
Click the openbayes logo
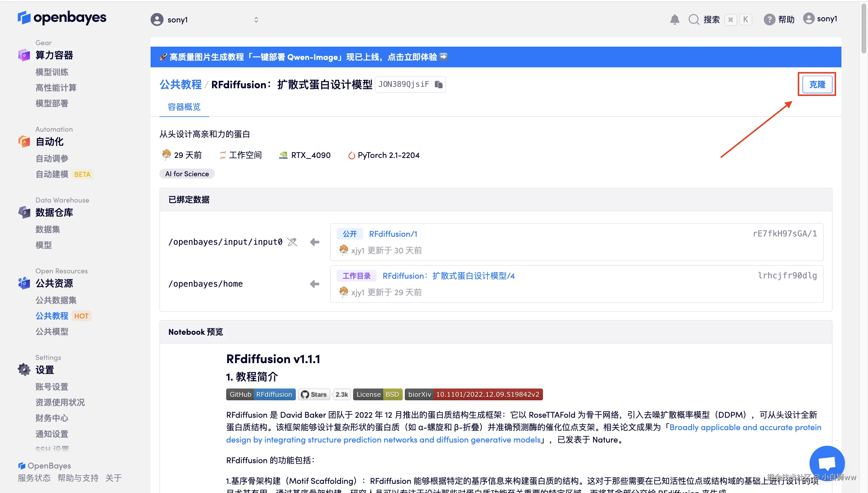(62, 17)
